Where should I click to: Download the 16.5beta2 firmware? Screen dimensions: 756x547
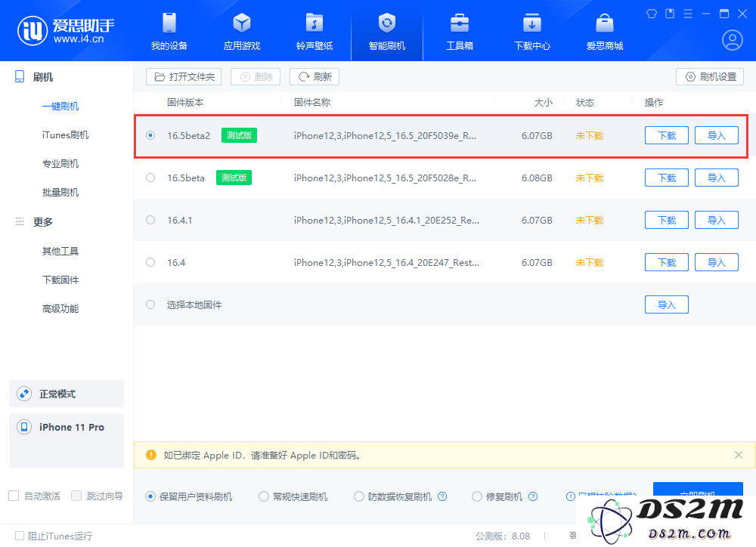click(667, 135)
